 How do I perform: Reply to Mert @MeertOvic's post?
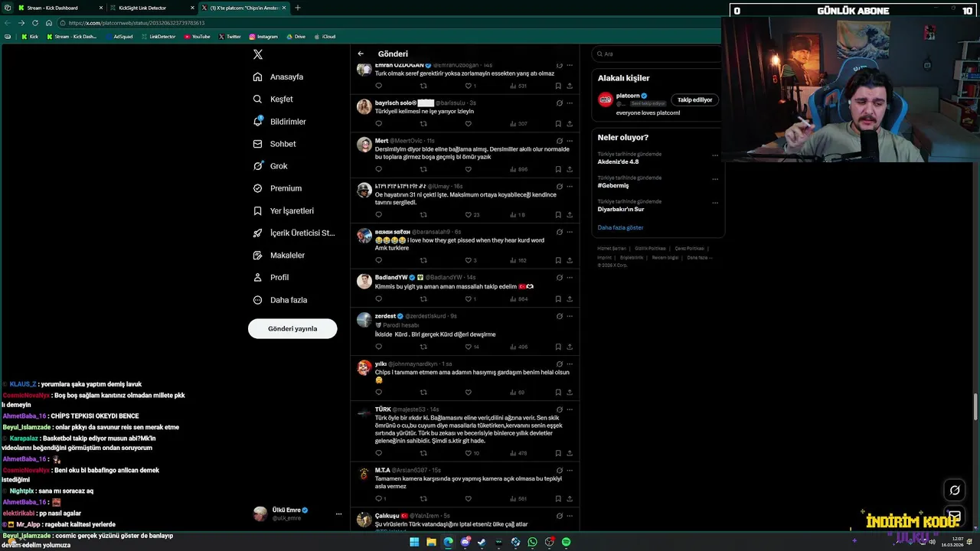click(x=378, y=169)
